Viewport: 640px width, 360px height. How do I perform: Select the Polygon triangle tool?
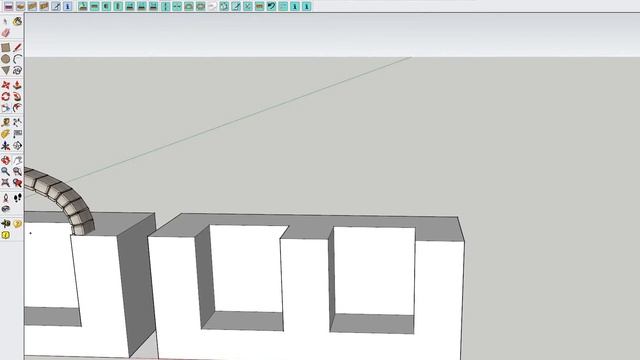5,71
